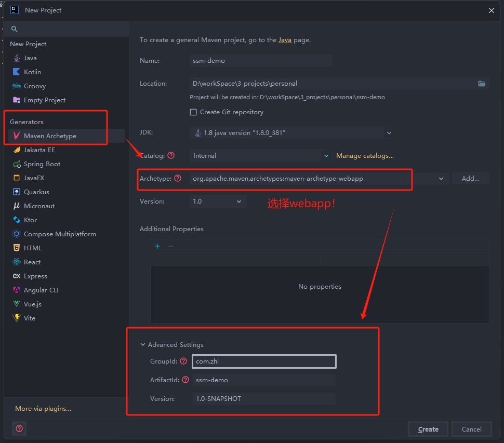Screen dimensions: 504x443
Task: Open the JDK version dropdown
Action: point(389,133)
